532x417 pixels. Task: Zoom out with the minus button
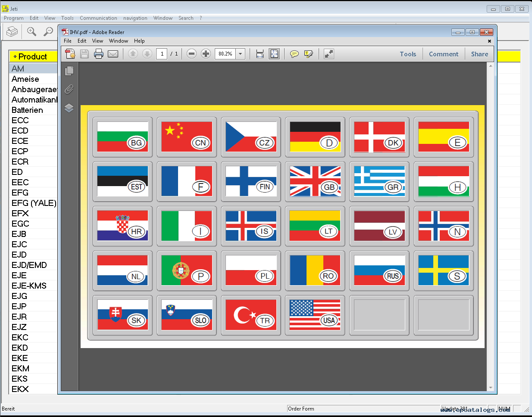pos(192,54)
